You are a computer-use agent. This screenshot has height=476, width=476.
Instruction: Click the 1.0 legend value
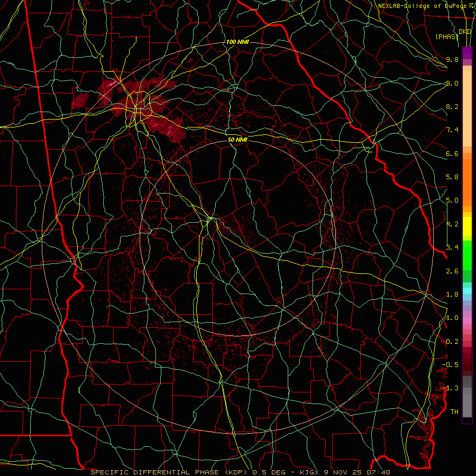[x=452, y=318]
